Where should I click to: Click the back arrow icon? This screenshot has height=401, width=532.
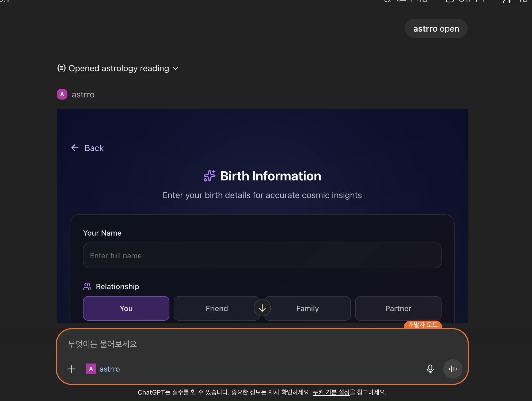pyautogui.click(x=75, y=148)
